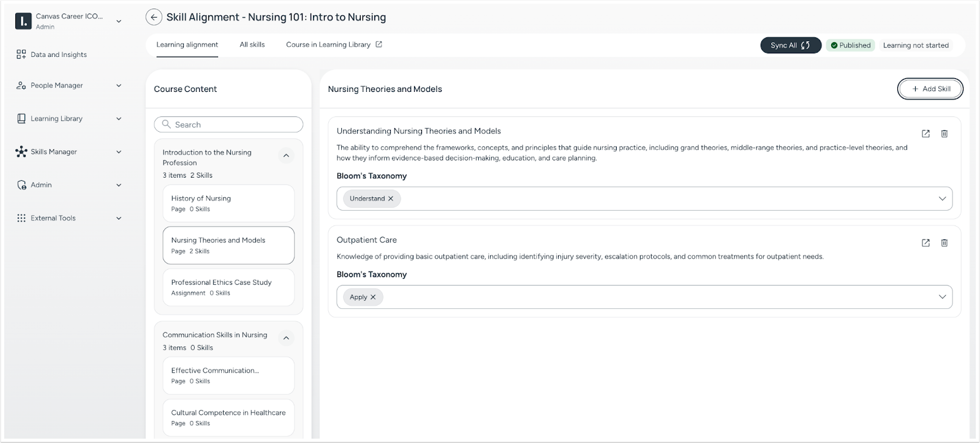Expand the External Tools menu chevron
This screenshot has width=980, height=443.
pyautogui.click(x=119, y=218)
